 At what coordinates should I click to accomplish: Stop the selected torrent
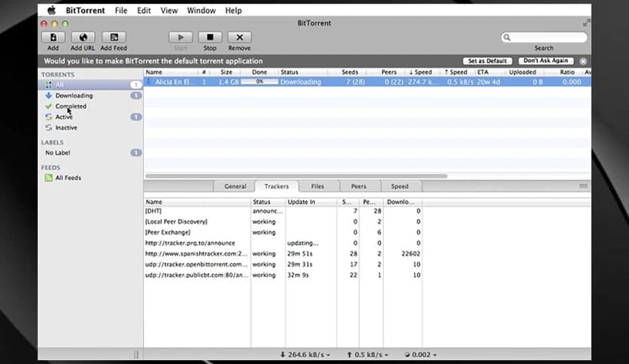point(210,38)
